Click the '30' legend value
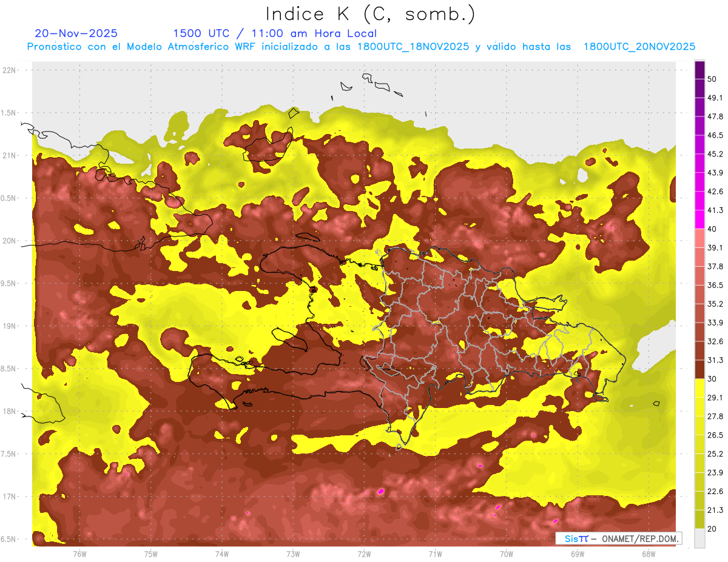Image resolution: width=728 pixels, height=562 pixels. [712, 379]
